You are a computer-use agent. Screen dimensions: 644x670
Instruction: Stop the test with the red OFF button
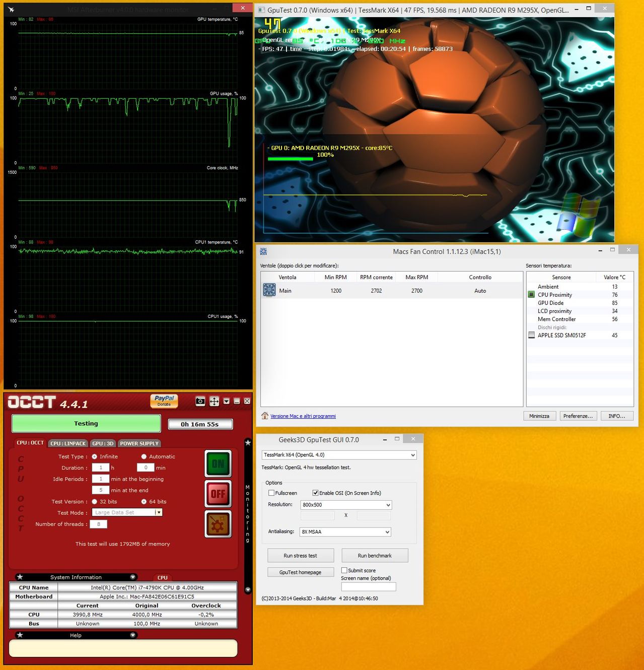[x=218, y=494]
